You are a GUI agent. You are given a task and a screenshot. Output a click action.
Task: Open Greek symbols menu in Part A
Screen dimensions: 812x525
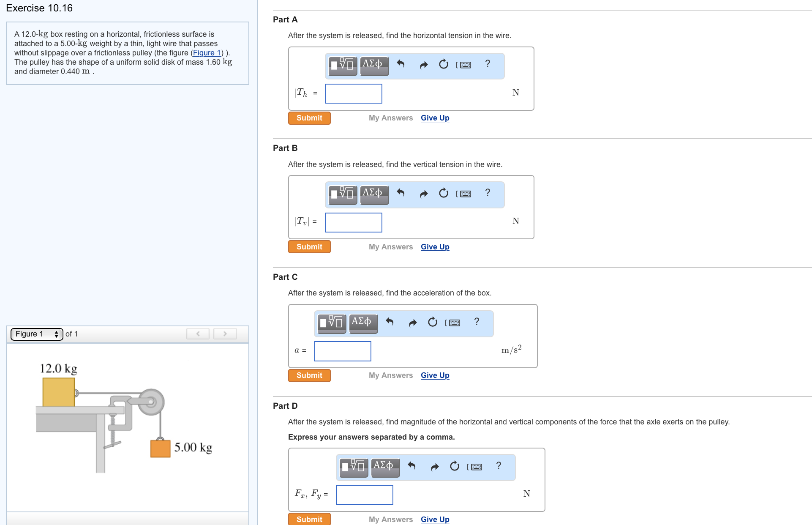[374, 66]
